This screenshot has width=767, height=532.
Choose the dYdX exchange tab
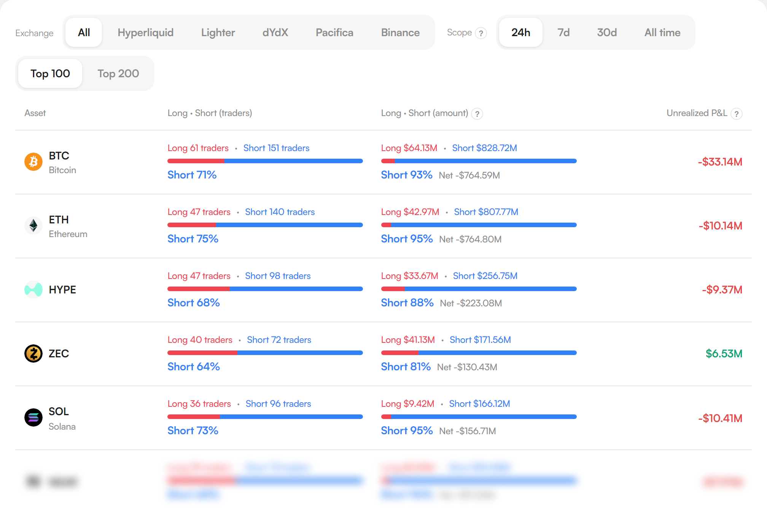[275, 32]
